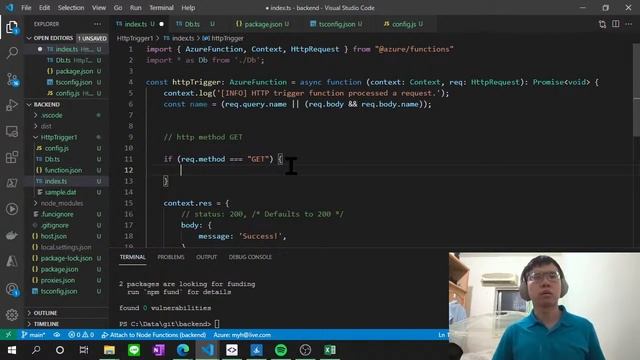Image resolution: width=640 pixels, height=360 pixels.
Task: Open Spotify from taskbar
Action: [281, 350]
